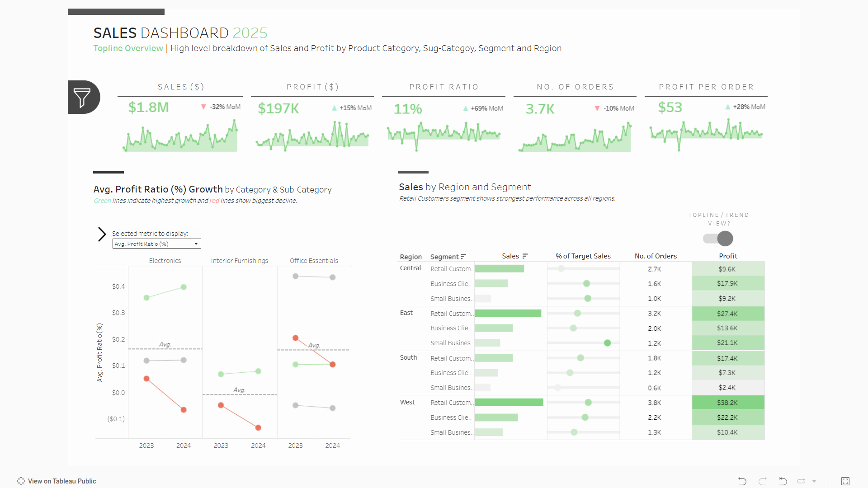Enter full screen using the fullscreen icon
Image resolution: width=868 pixels, height=488 pixels.
846,481
